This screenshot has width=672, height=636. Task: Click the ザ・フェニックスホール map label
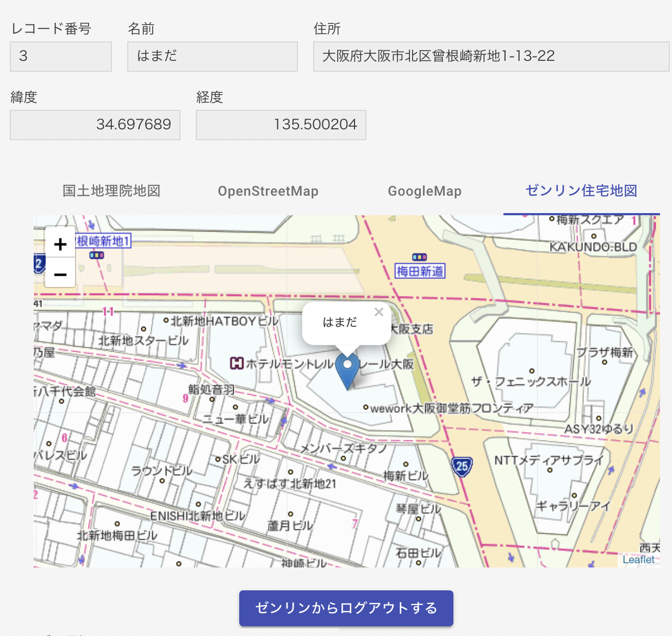[531, 382]
